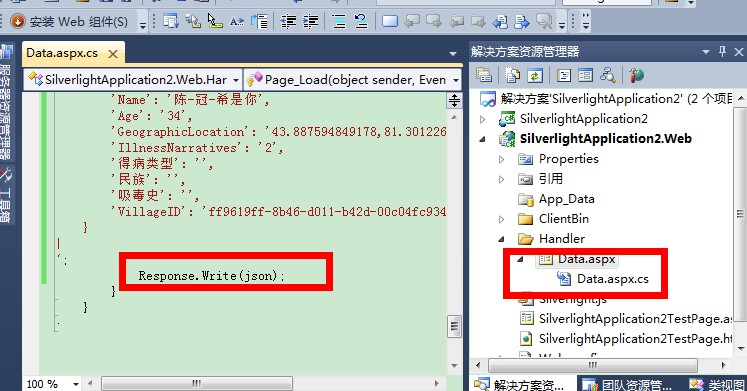Viewport: 747px width, 391px height.
Task: Expand the 引用 references folder
Action: (x=501, y=179)
